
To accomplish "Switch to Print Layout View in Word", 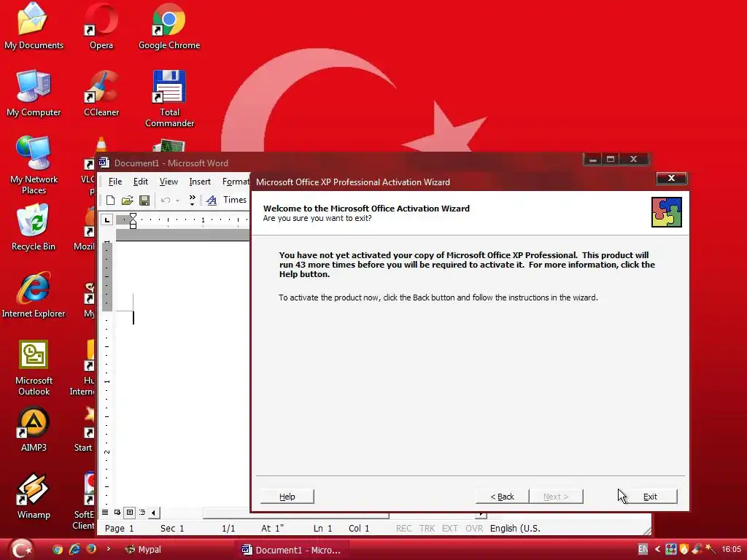I will 130,513.
